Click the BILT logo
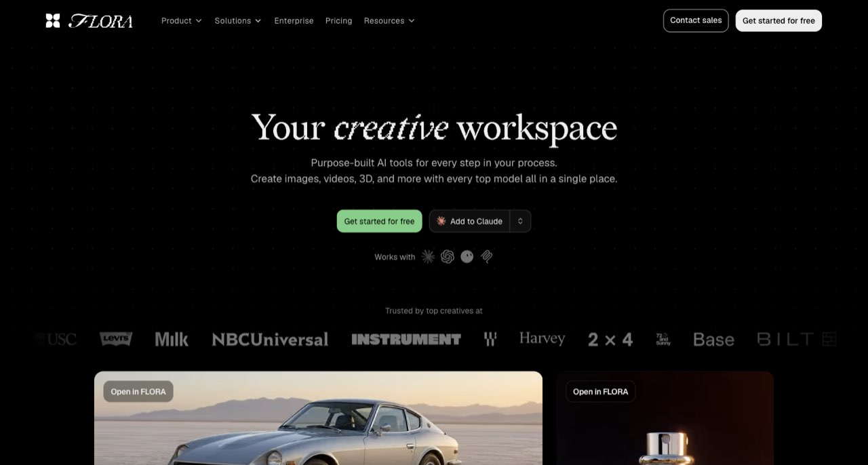 point(797,339)
